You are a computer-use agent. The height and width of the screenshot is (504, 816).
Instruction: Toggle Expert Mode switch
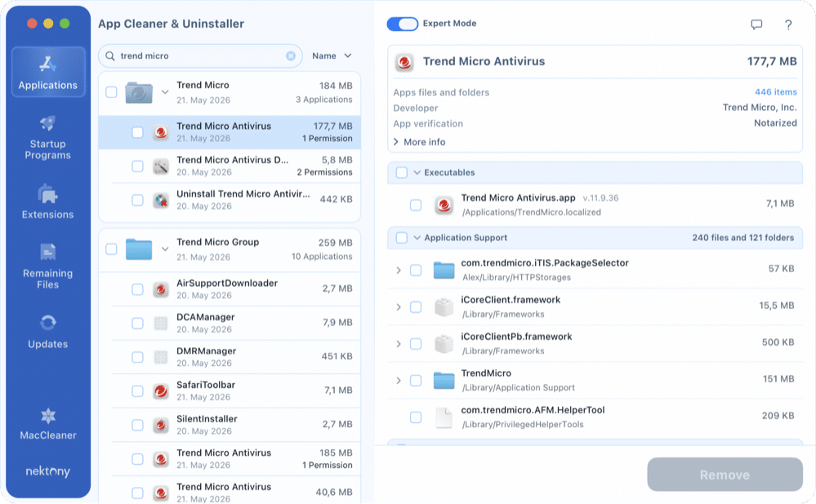[x=402, y=24]
